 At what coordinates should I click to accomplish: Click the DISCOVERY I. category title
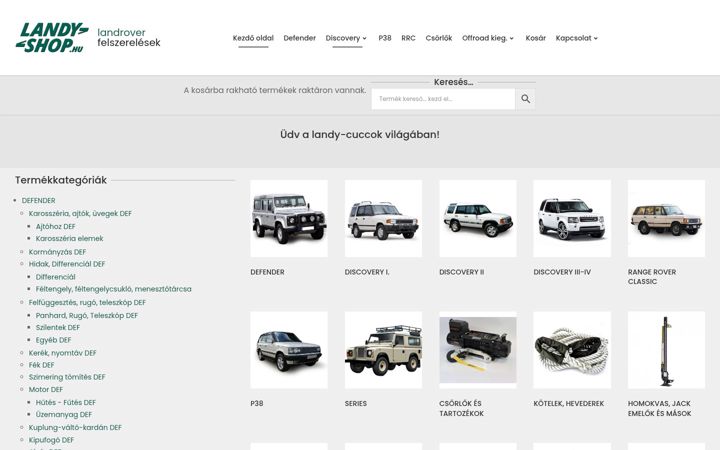[x=367, y=272]
